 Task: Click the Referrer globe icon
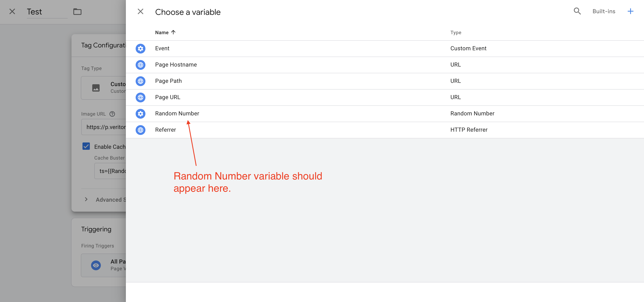tap(141, 130)
